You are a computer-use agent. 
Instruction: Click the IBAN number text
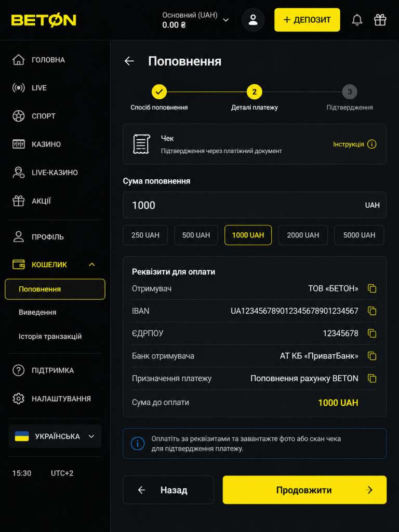tap(295, 311)
